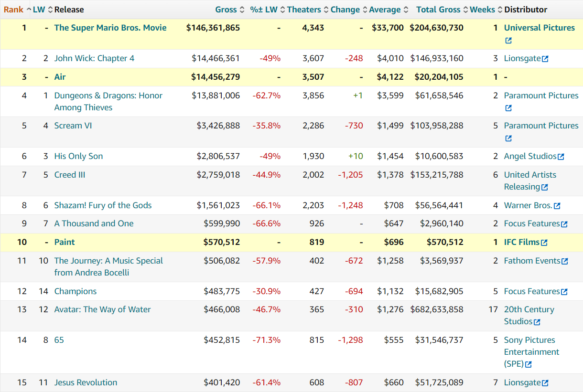This screenshot has width=583, height=392.
Task: Click external link icon under Universal Pictures
Action: pyautogui.click(x=508, y=41)
